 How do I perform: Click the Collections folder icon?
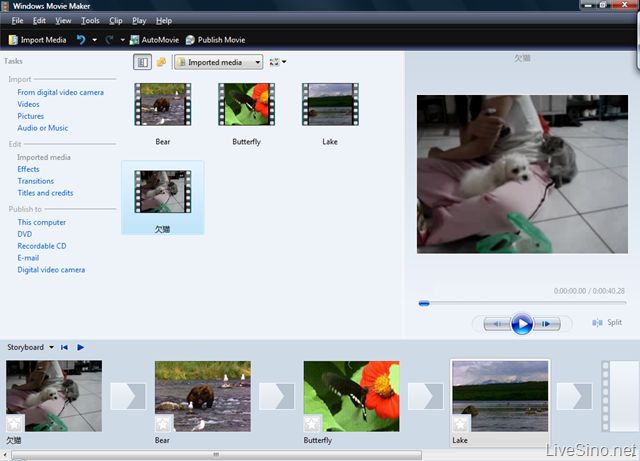[x=161, y=62]
